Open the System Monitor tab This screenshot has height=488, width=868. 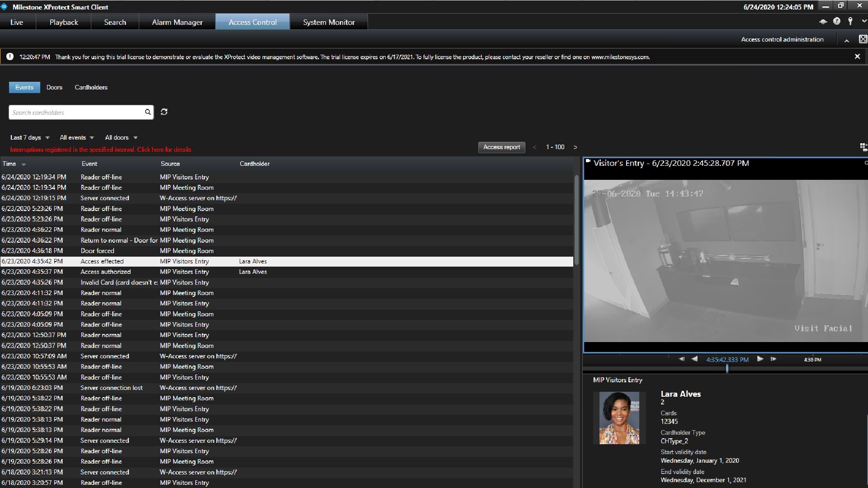(x=329, y=22)
